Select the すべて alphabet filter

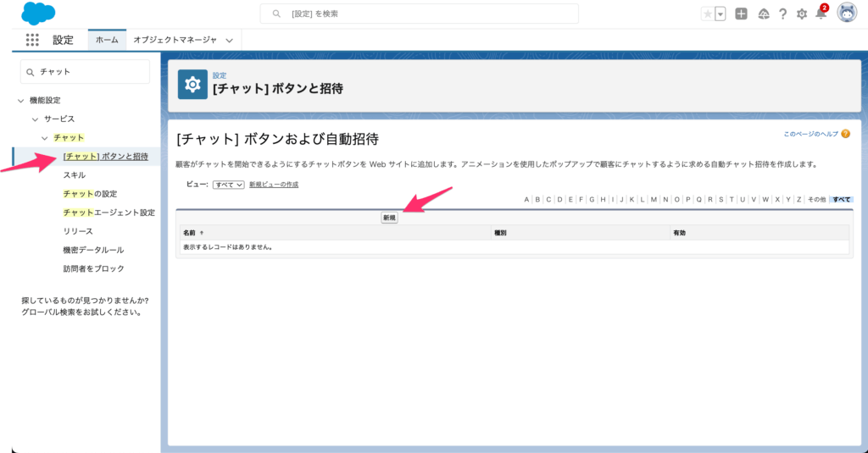click(842, 200)
